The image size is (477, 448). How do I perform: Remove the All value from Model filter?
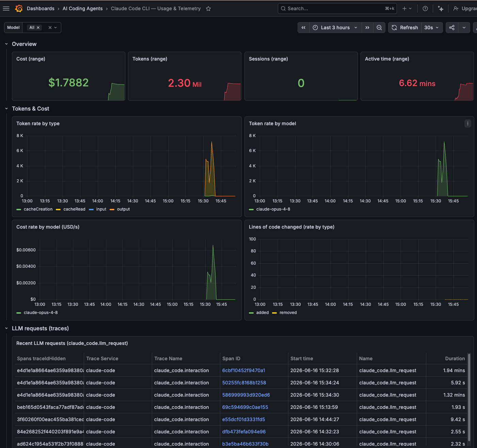click(x=38, y=28)
